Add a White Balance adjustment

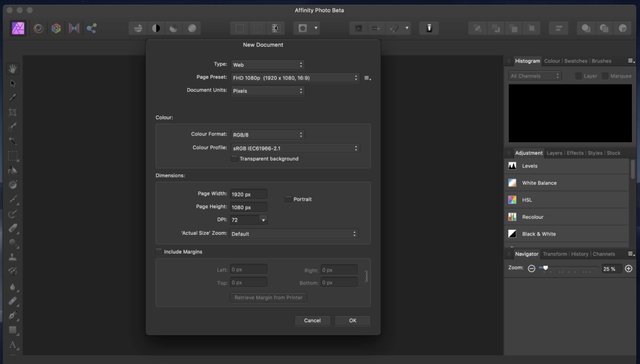point(566,183)
